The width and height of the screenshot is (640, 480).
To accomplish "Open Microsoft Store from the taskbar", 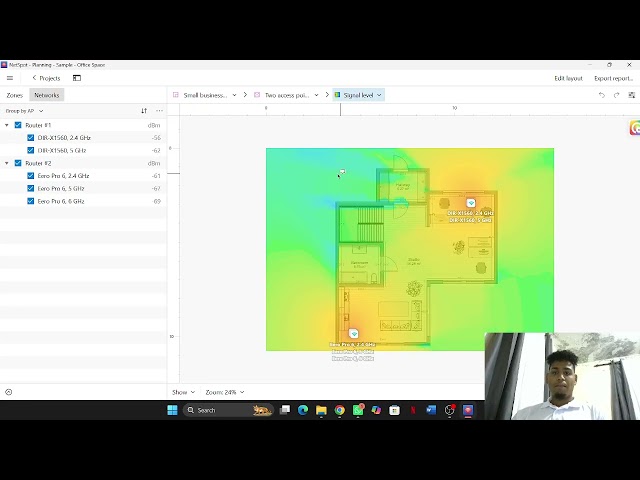I will coord(394,410).
